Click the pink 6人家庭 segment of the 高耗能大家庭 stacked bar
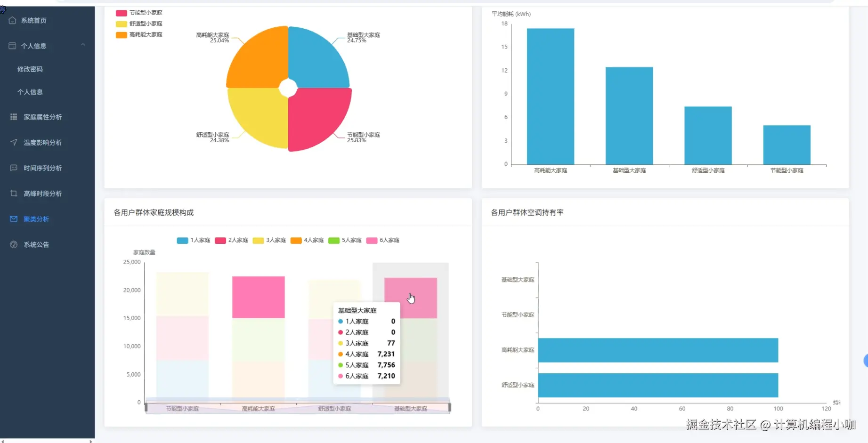The image size is (868, 443). 259,297
